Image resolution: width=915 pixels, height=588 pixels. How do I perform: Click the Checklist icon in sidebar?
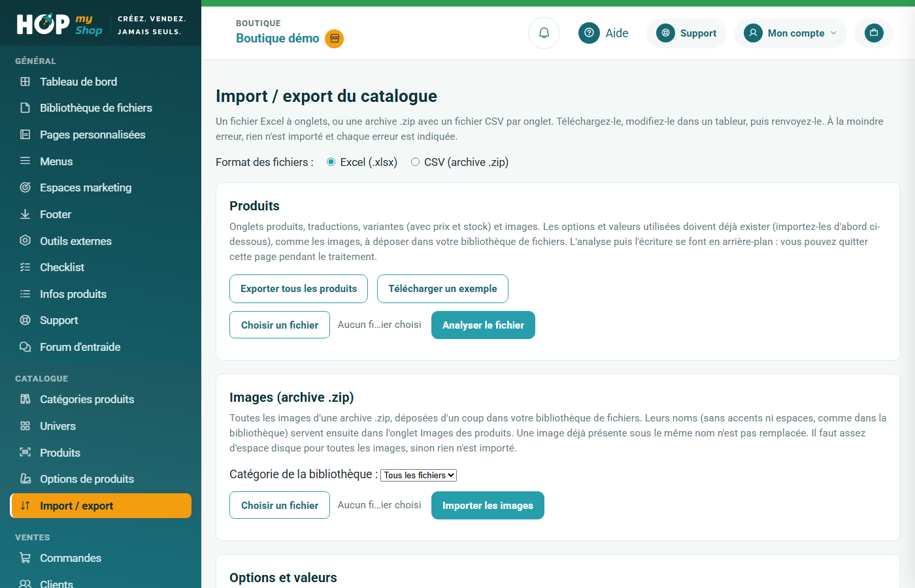tap(25, 267)
